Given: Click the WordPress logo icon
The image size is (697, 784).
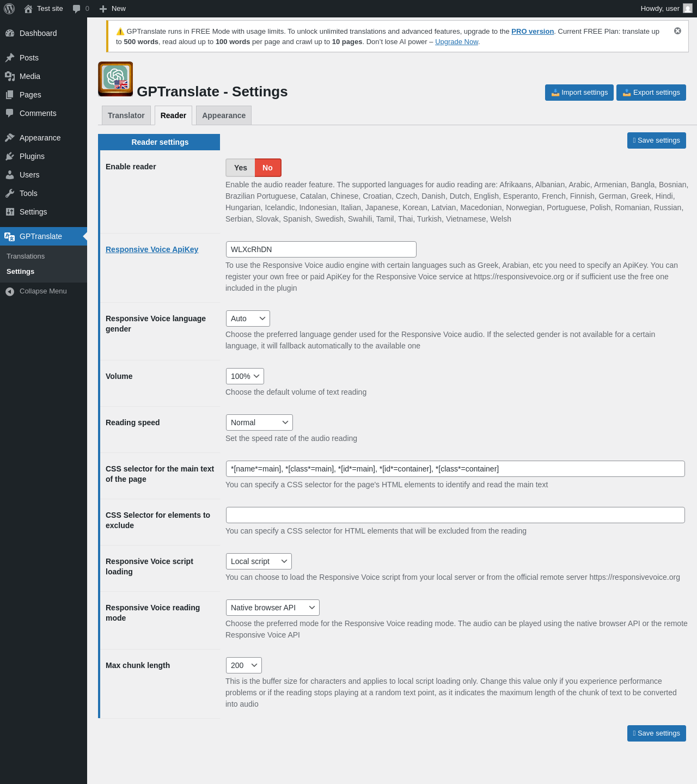Looking at the screenshot, I should tap(9, 9).
